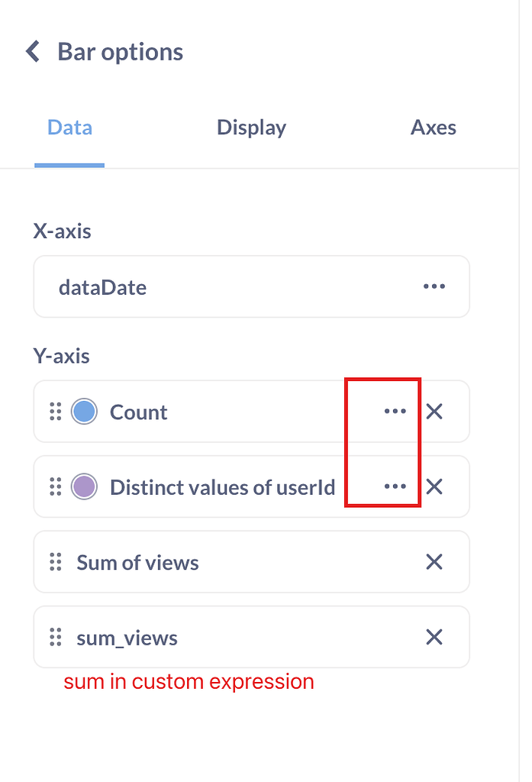Expand the Count metric ellipsis dropdown
The width and height of the screenshot is (532, 782).
coord(395,411)
